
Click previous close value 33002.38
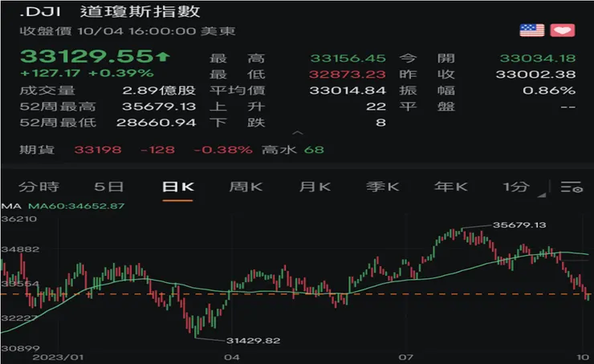point(535,74)
